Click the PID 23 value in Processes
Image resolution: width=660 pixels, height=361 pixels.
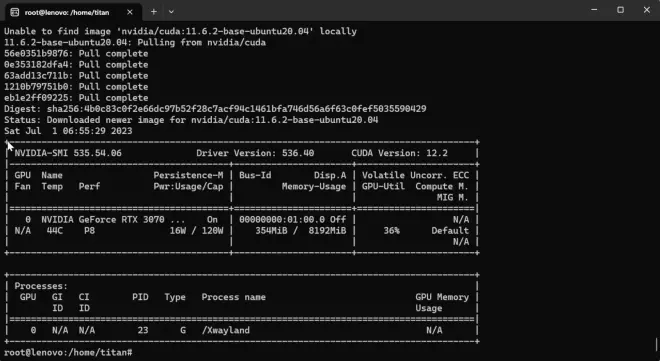point(143,330)
